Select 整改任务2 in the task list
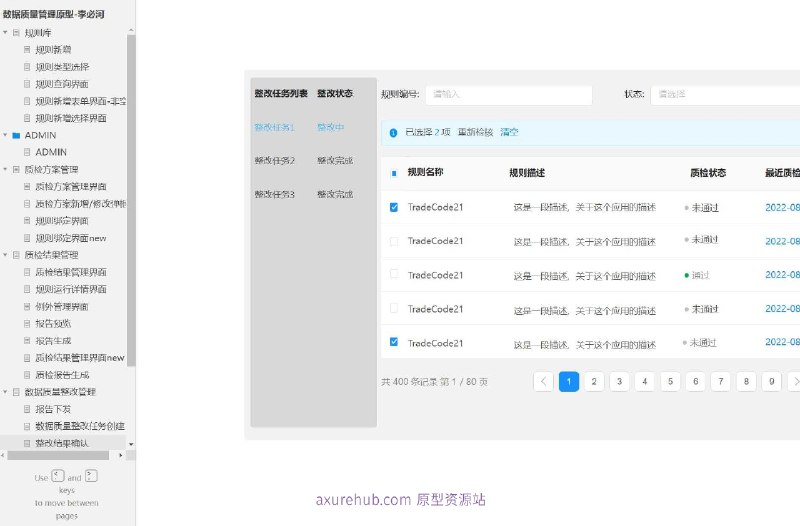800x526 pixels. pos(274,161)
